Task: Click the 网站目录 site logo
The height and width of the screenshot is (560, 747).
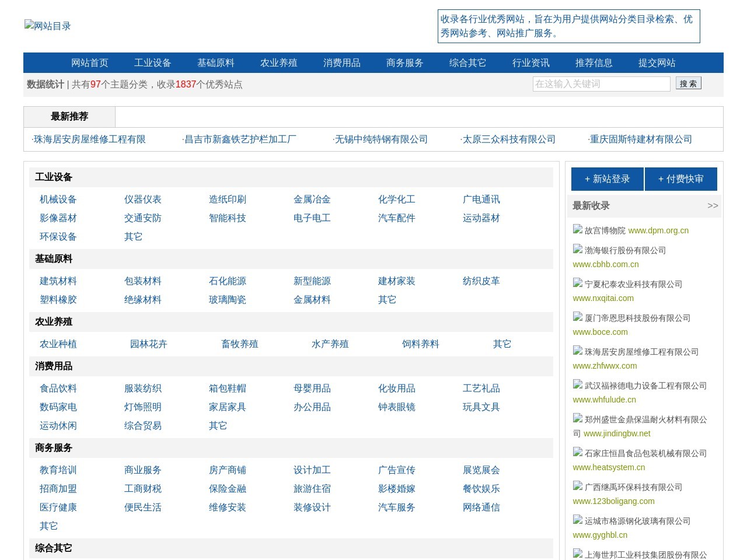Action: tap(47, 26)
